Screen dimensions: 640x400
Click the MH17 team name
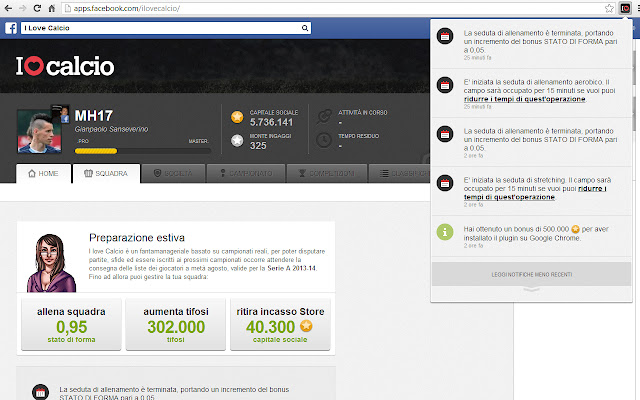pyautogui.click(x=93, y=116)
